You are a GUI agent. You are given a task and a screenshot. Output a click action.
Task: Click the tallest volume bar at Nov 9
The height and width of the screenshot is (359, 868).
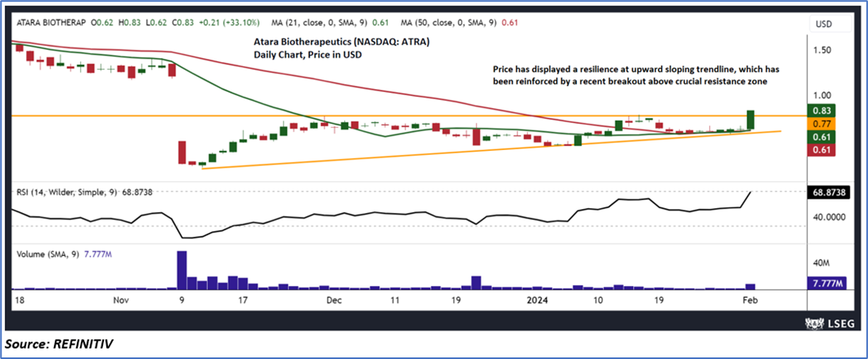tap(182, 270)
